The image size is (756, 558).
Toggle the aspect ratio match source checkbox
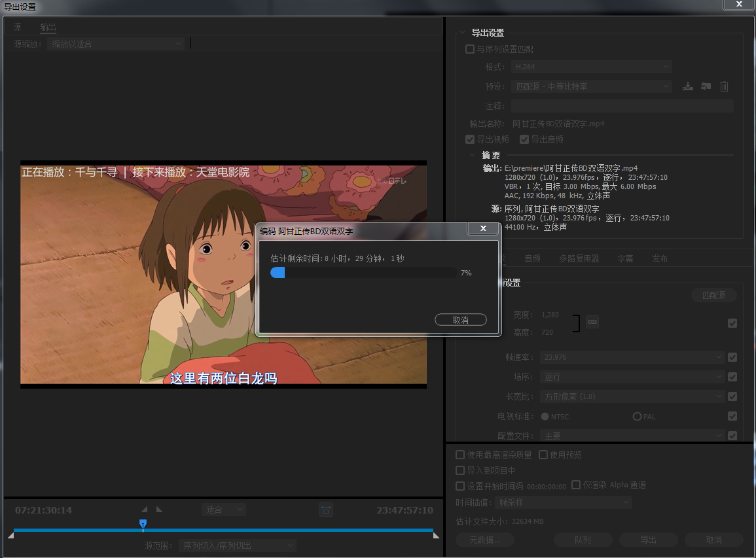click(732, 396)
